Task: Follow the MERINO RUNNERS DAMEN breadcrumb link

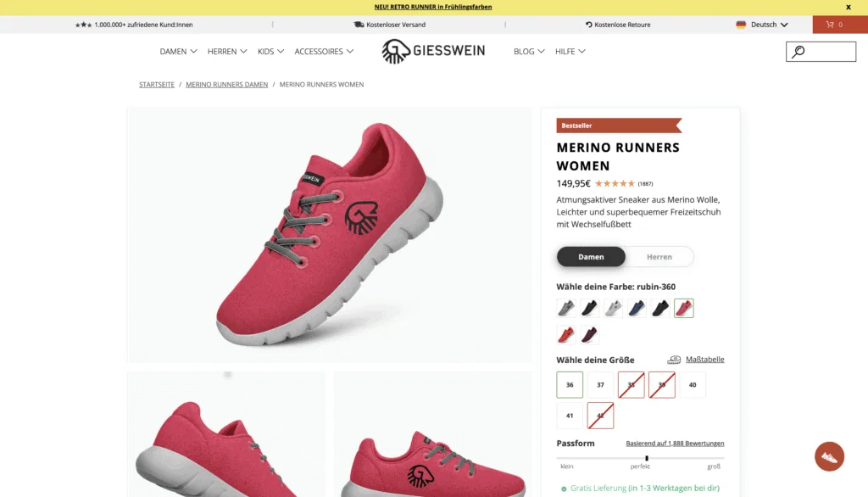Action: 226,84
